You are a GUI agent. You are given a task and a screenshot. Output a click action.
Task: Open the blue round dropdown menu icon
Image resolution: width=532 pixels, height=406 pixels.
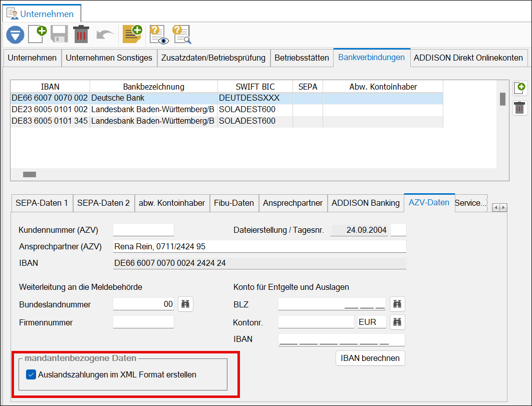pyautogui.click(x=15, y=35)
